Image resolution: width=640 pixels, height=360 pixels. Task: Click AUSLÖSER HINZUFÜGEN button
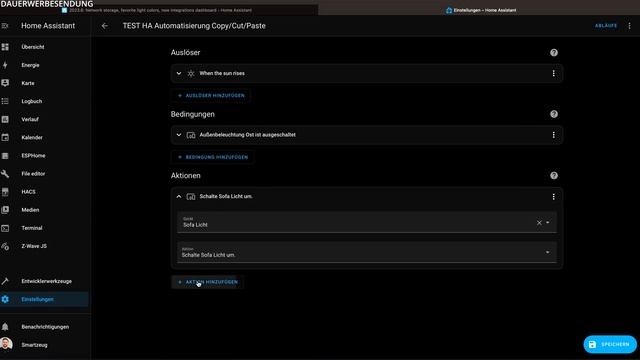211,96
